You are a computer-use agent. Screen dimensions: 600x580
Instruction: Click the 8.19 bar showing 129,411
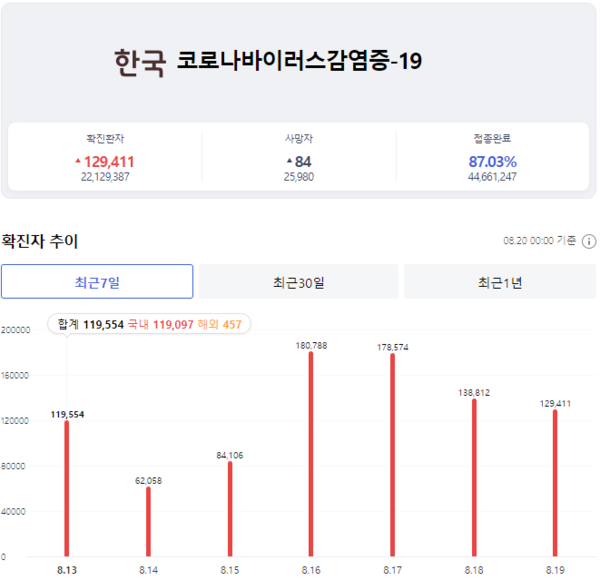(555, 483)
